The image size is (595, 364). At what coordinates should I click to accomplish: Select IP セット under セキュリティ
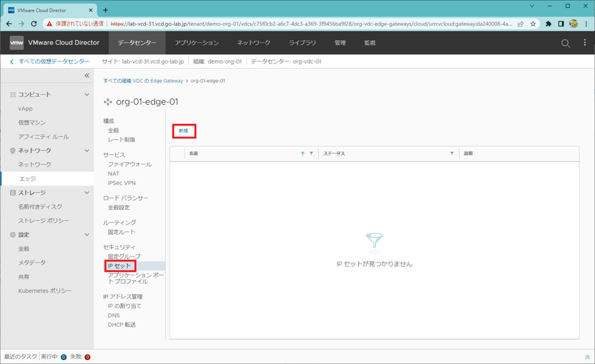[x=119, y=266]
